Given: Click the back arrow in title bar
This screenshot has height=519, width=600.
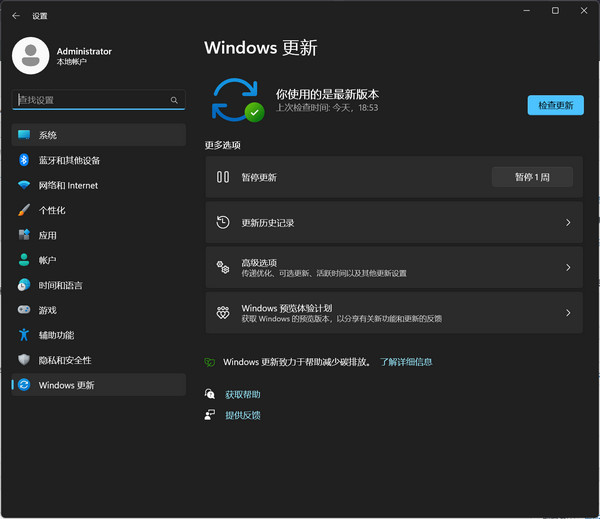Looking at the screenshot, I should pyautogui.click(x=15, y=16).
